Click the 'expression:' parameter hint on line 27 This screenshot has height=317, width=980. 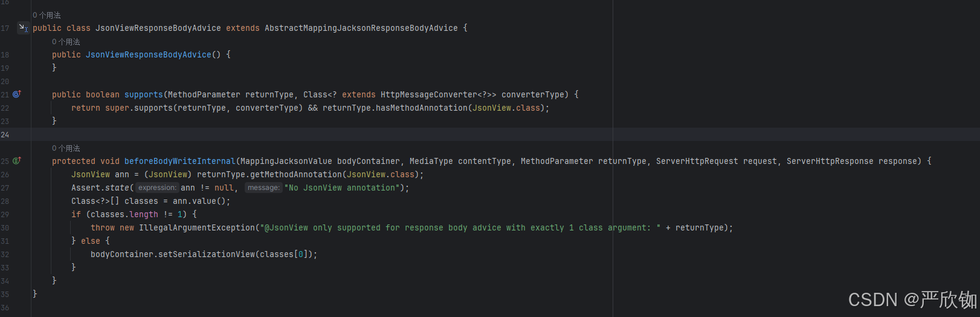click(x=157, y=188)
